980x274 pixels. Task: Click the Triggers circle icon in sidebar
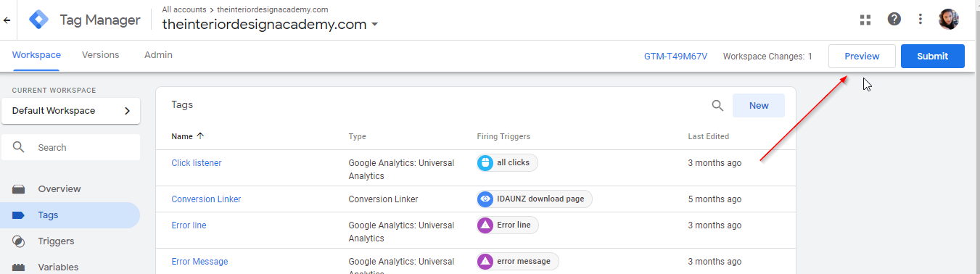[x=19, y=241]
